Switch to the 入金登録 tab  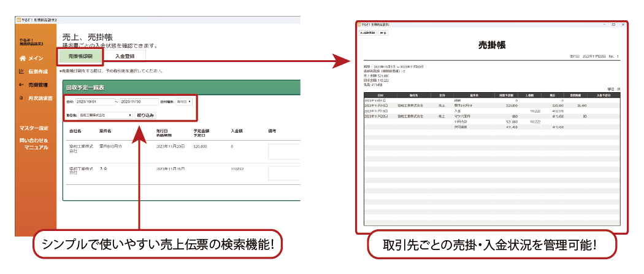tap(125, 56)
